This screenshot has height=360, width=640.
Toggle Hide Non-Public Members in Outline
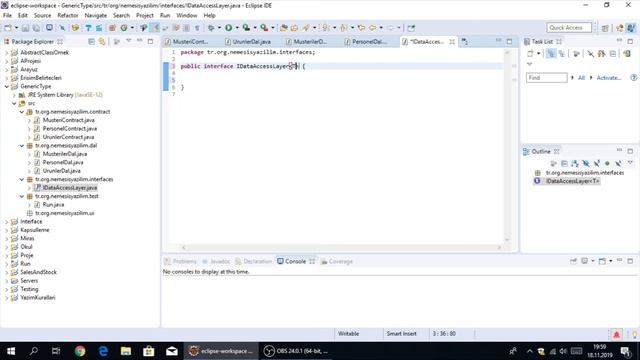click(x=607, y=163)
